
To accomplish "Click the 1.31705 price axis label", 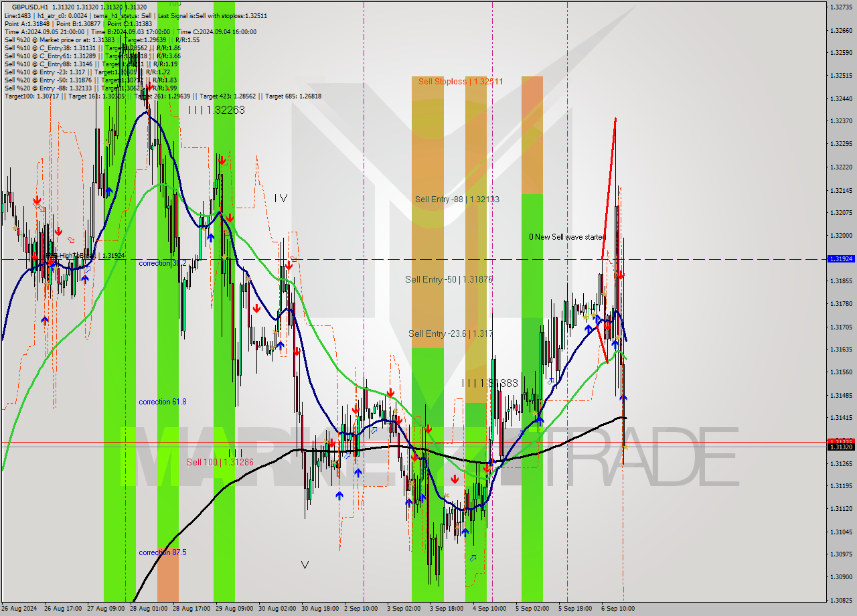I will point(840,327).
